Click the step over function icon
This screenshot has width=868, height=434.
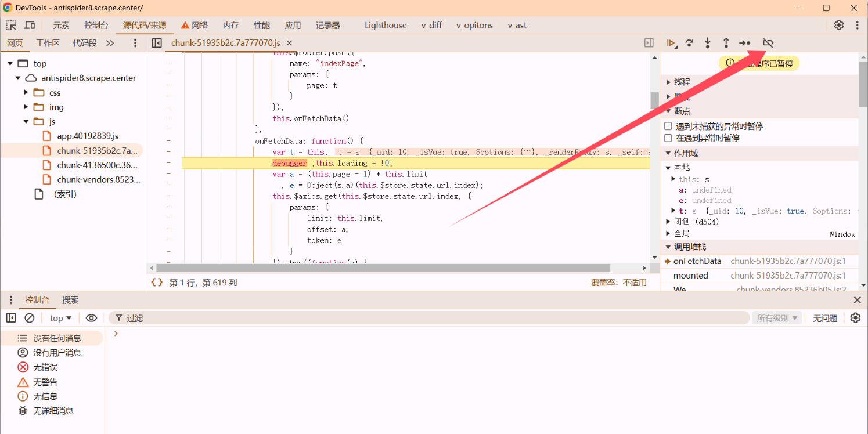pos(689,43)
